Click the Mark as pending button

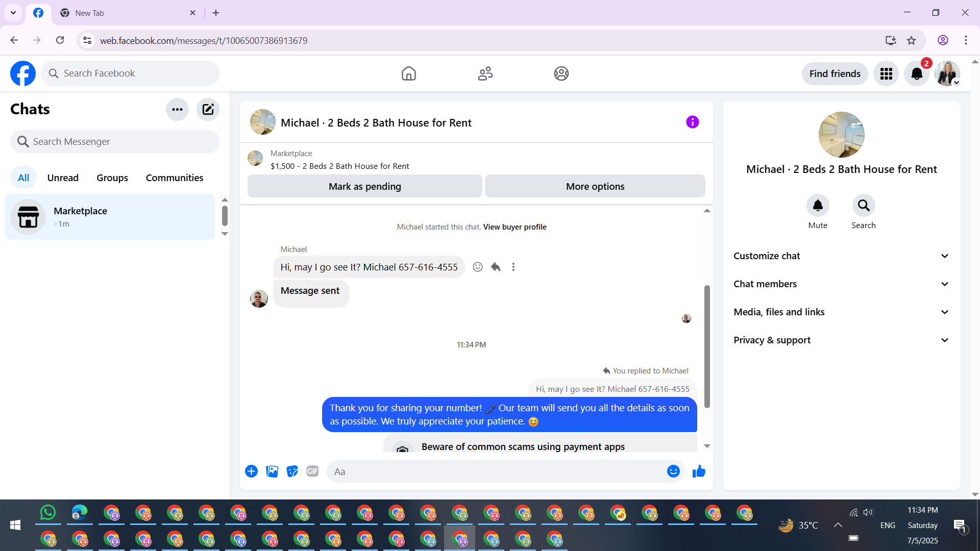364,186
